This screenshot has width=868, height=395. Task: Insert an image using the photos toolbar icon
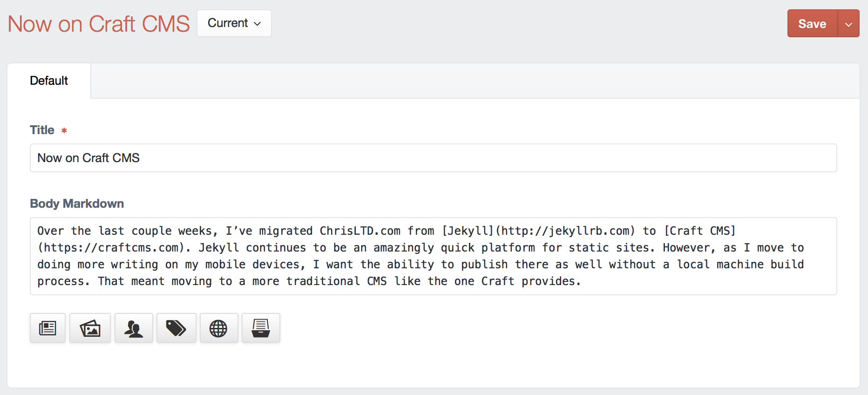[x=90, y=327]
